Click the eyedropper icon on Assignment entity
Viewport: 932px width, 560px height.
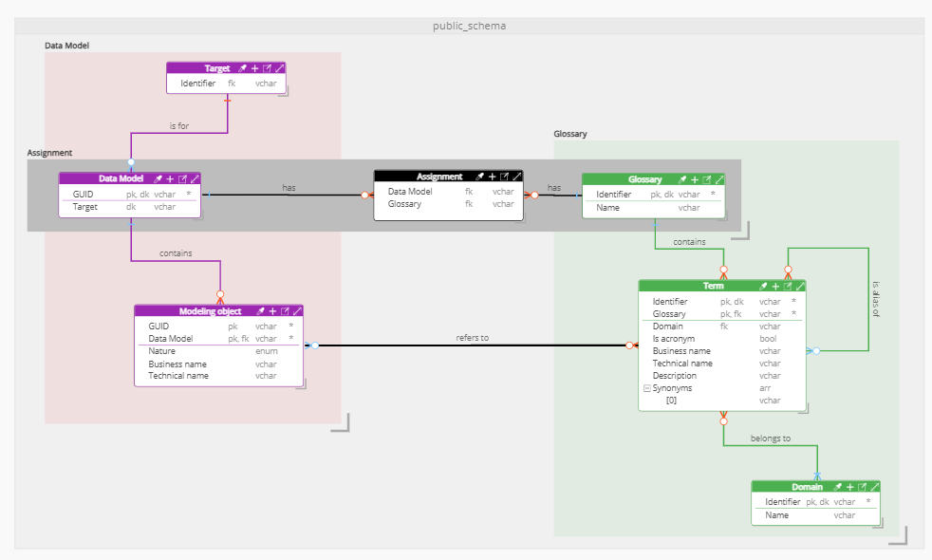(480, 177)
